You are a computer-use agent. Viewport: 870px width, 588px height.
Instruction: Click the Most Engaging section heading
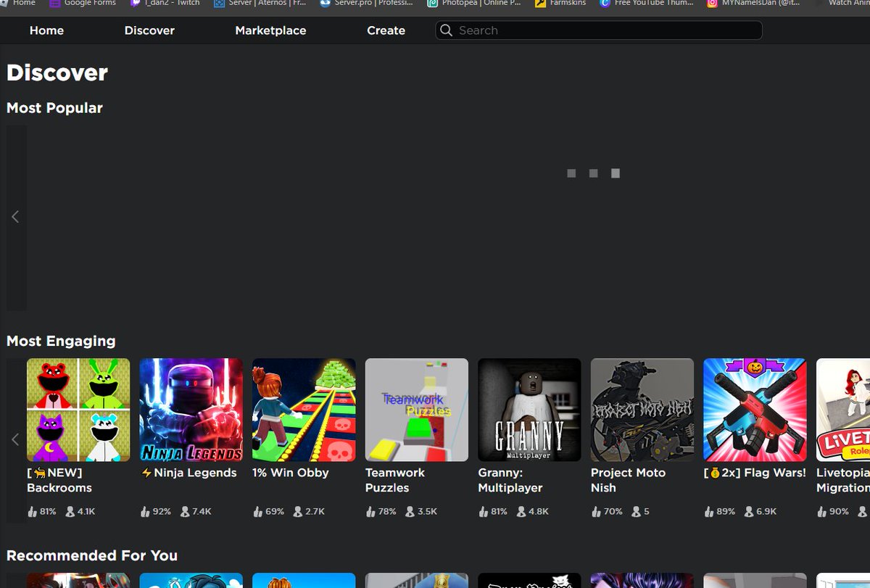point(61,341)
